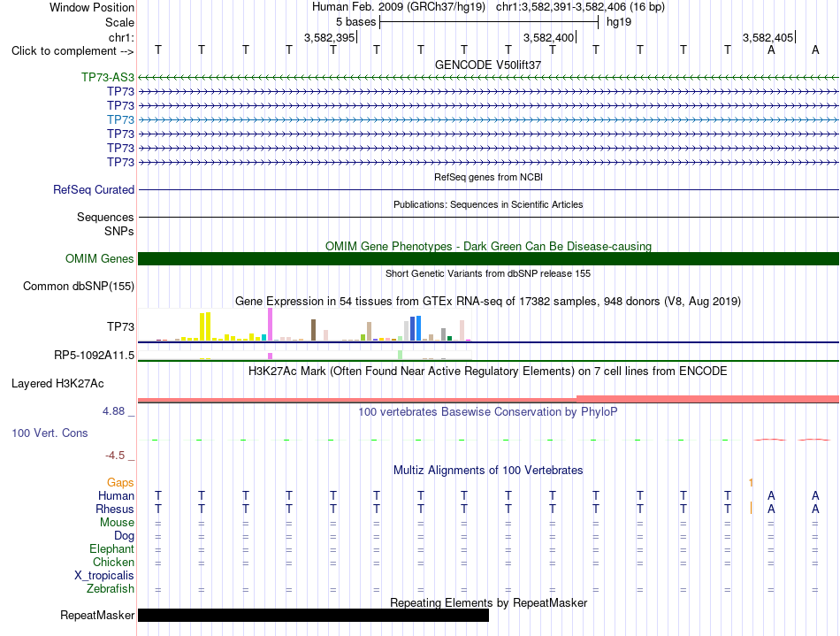Click the dark green OMIM gene bar
The width and height of the screenshot is (840, 636).
point(488,259)
